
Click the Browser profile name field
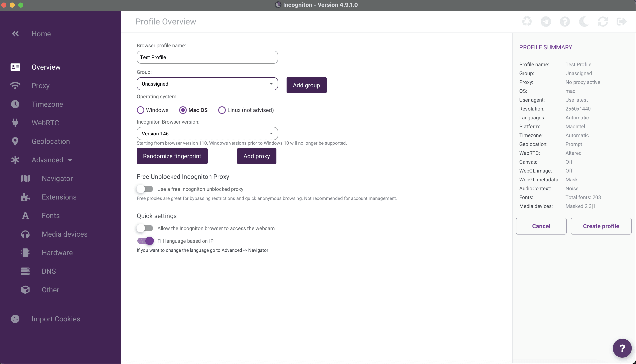pyautogui.click(x=207, y=57)
